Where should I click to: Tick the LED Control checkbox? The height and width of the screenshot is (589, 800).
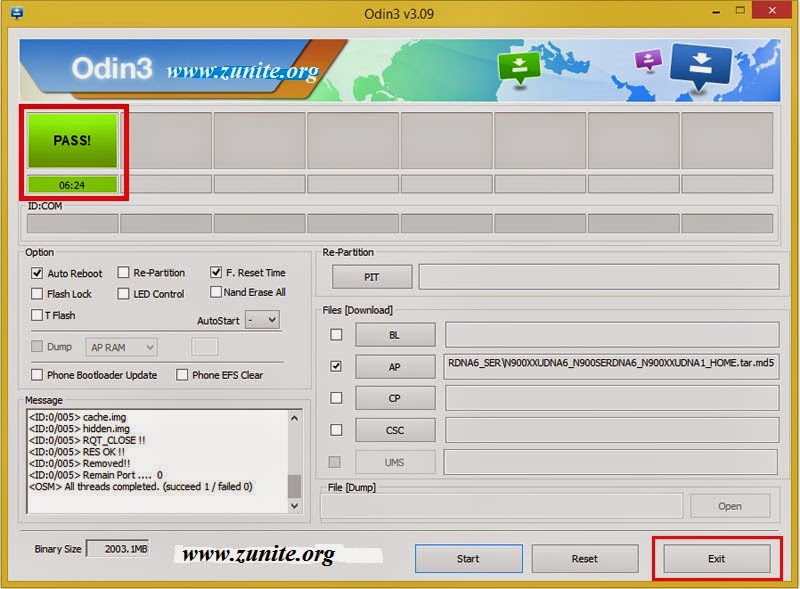(123, 293)
